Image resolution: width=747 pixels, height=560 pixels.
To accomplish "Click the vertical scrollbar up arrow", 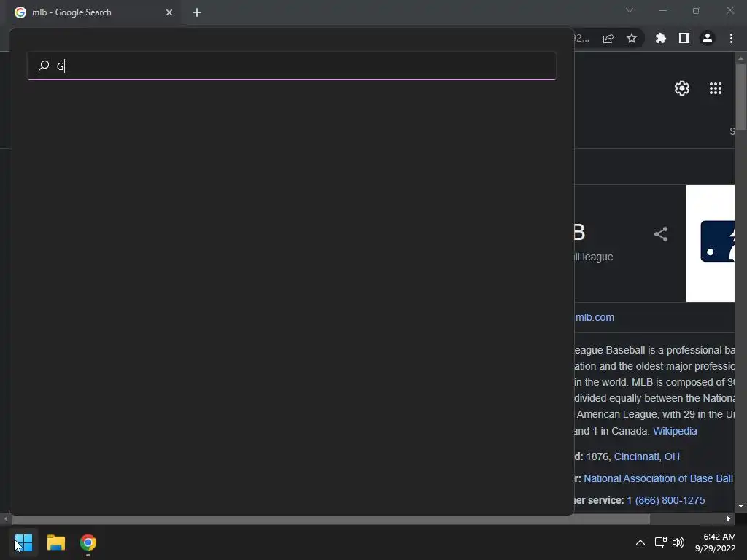I will pyautogui.click(x=740, y=58).
